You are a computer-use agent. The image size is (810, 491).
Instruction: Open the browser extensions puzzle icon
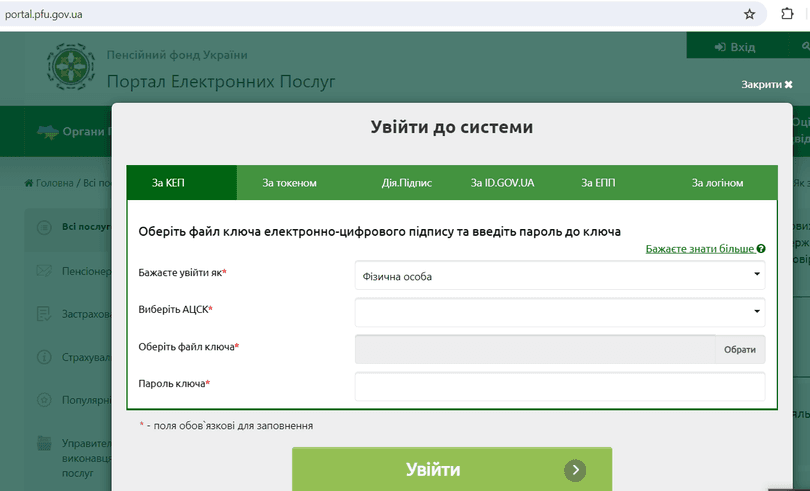click(x=787, y=13)
